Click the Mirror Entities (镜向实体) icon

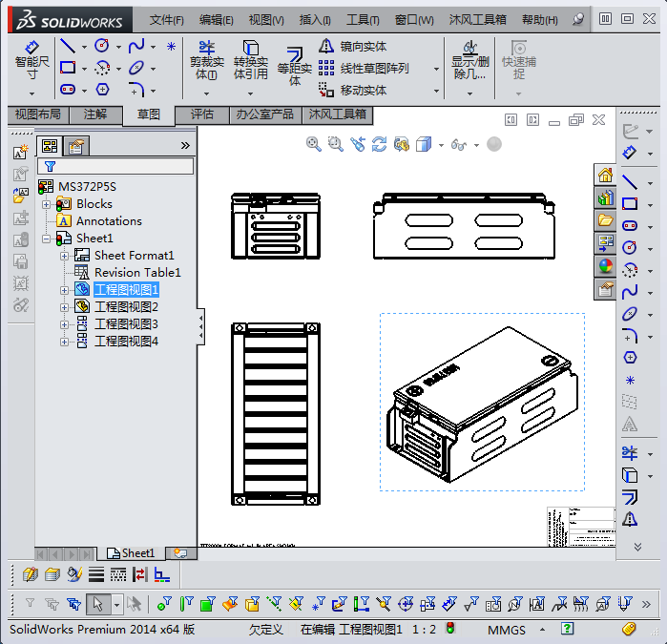[x=327, y=47]
